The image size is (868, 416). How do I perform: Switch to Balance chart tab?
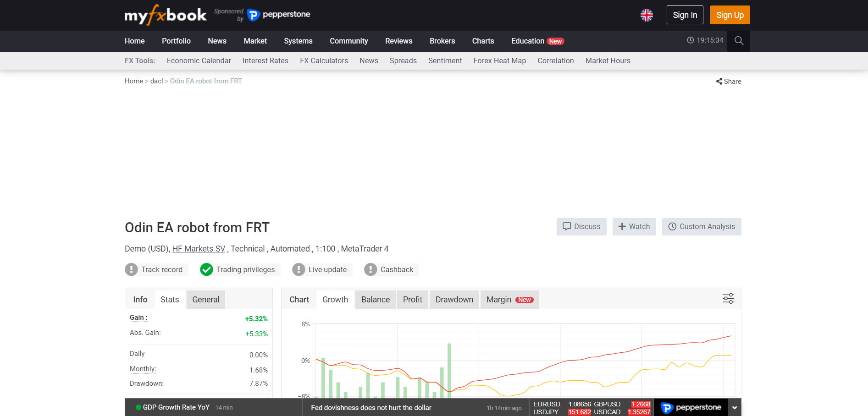[375, 300]
